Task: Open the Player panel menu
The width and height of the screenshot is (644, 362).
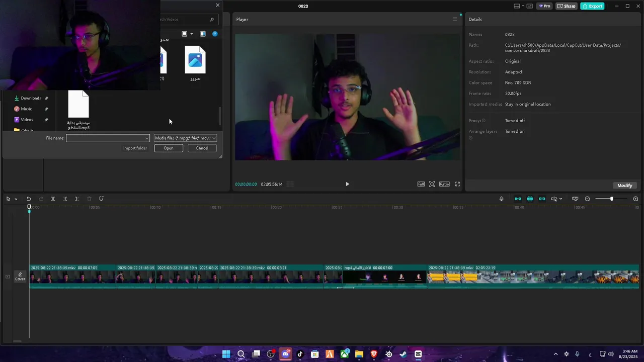Action: pos(455,19)
